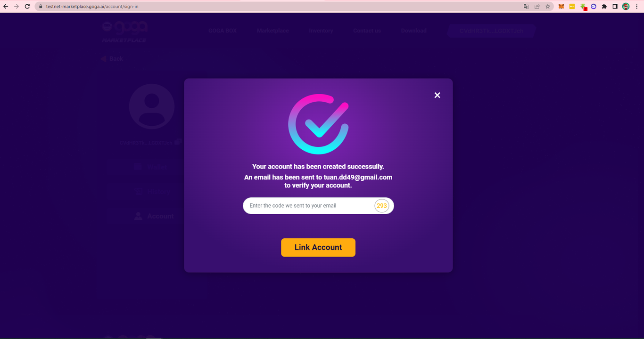Screen dimensions: 644x339
Task: Reload the page with browser refresh icon
Action: pyautogui.click(x=27, y=7)
